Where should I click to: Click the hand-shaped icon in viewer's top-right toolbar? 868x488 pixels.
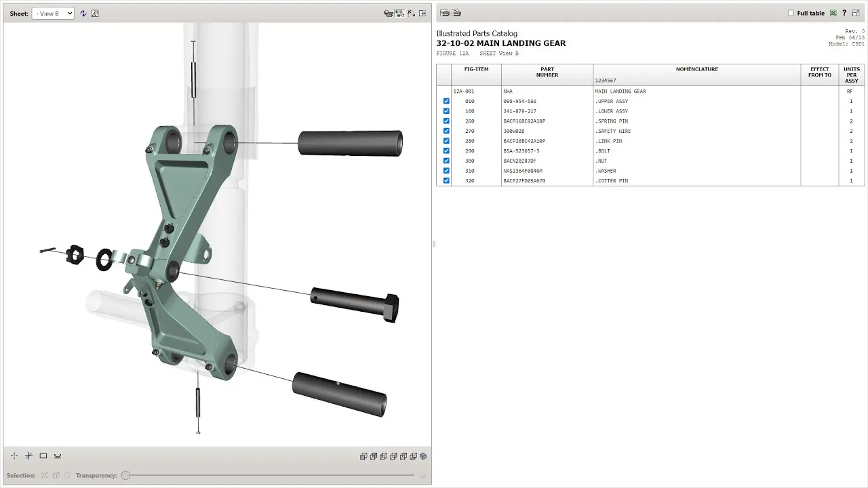[389, 13]
